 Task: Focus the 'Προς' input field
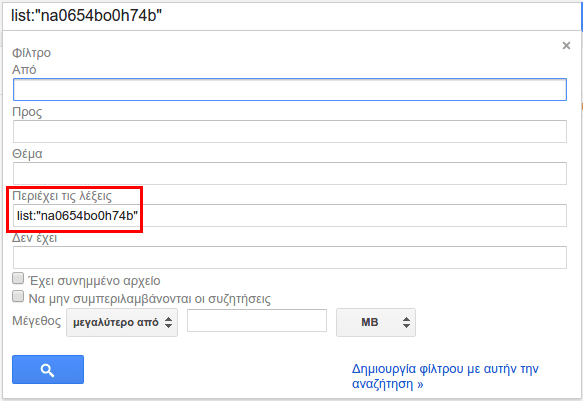tap(290, 131)
